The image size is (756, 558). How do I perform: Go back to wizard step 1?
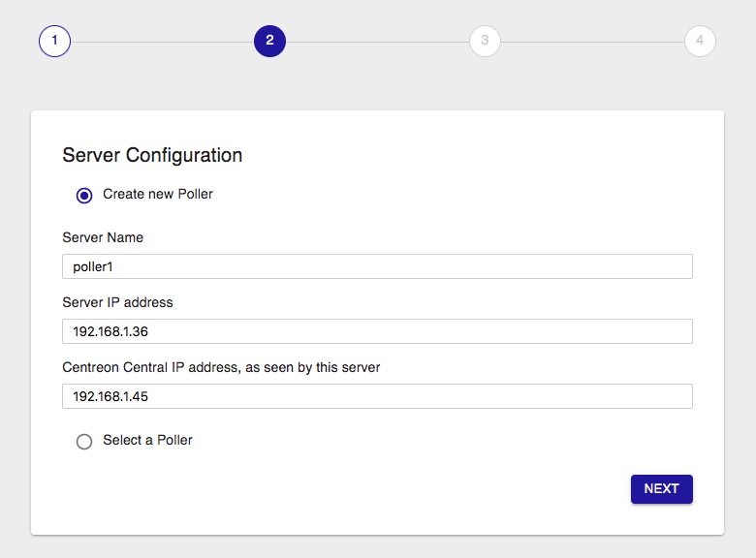pyautogui.click(x=54, y=41)
